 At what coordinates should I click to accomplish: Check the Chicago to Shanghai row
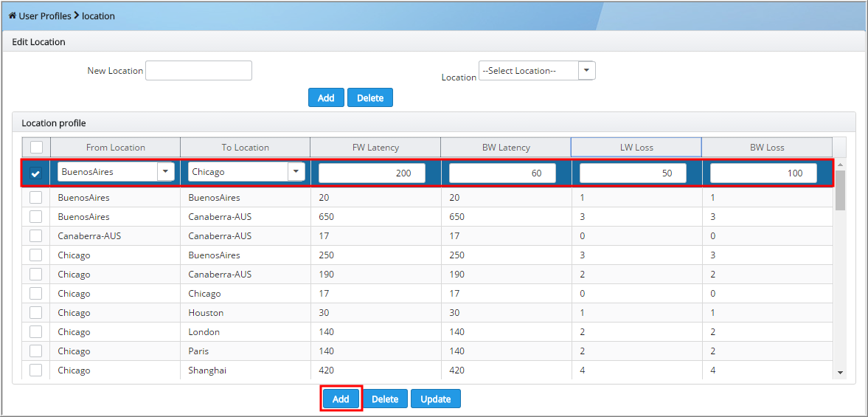(36, 371)
